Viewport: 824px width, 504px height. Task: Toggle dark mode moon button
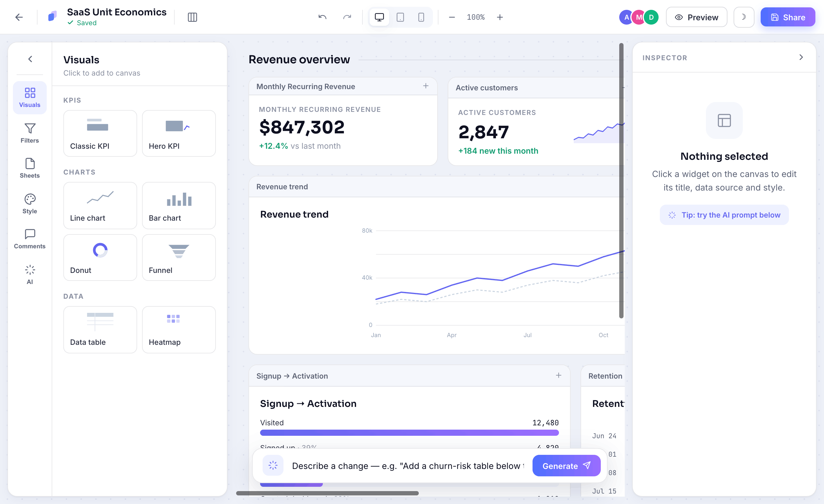(744, 17)
